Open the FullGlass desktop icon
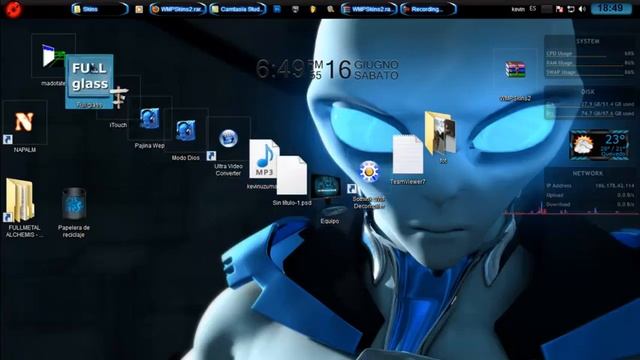The image size is (640, 360). [89, 81]
